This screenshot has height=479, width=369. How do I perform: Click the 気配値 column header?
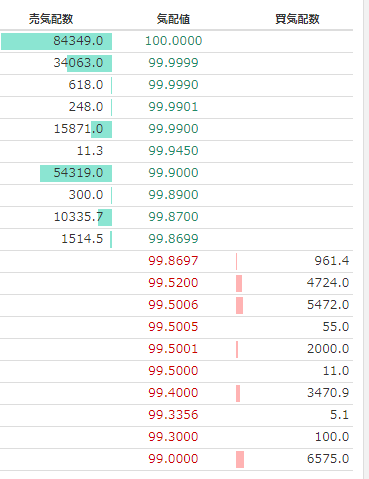pyautogui.click(x=173, y=19)
